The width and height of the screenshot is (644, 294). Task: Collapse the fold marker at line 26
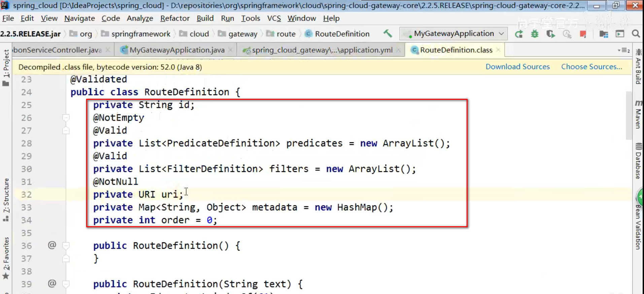(x=66, y=118)
